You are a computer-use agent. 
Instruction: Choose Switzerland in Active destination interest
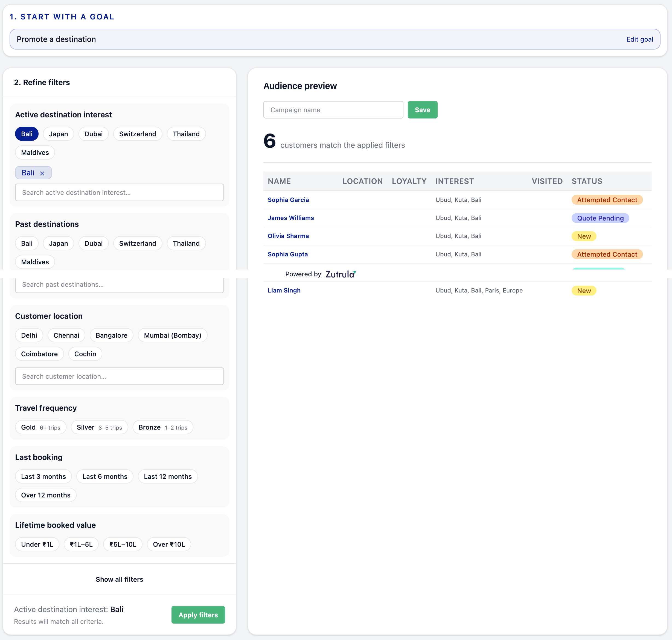[137, 134]
